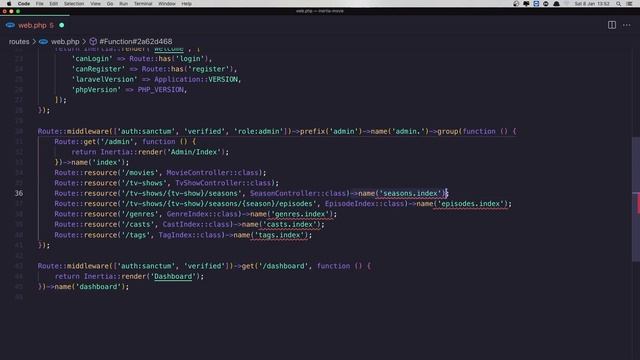The height and width of the screenshot is (360, 640).
Task: Click the unsaved-changes dot on the web.php tab
Action: (x=62, y=25)
